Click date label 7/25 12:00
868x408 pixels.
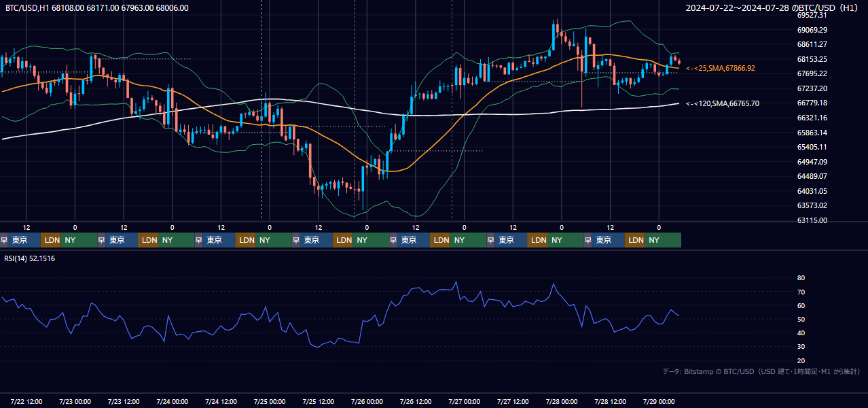(319, 401)
